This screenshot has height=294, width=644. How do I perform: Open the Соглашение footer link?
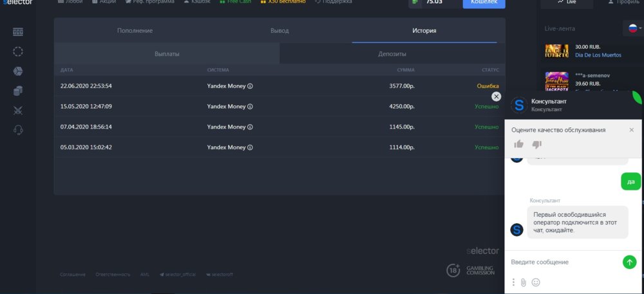pyautogui.click(x=73, y=274)
